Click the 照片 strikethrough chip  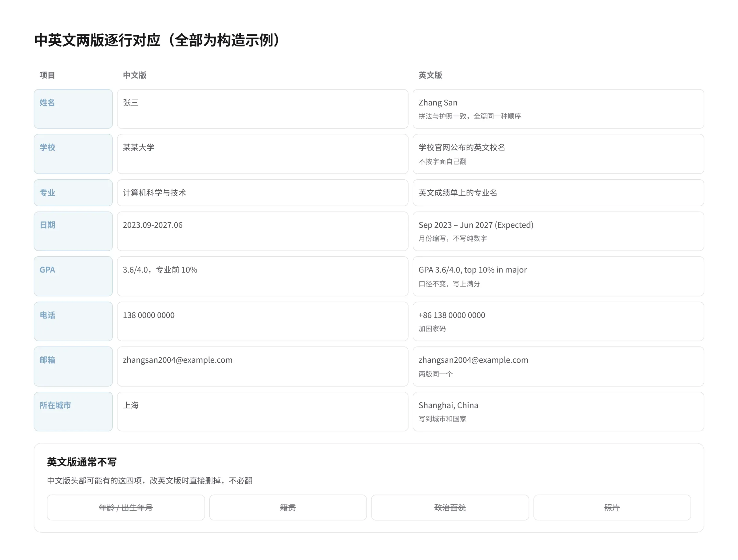pos(612,508)
